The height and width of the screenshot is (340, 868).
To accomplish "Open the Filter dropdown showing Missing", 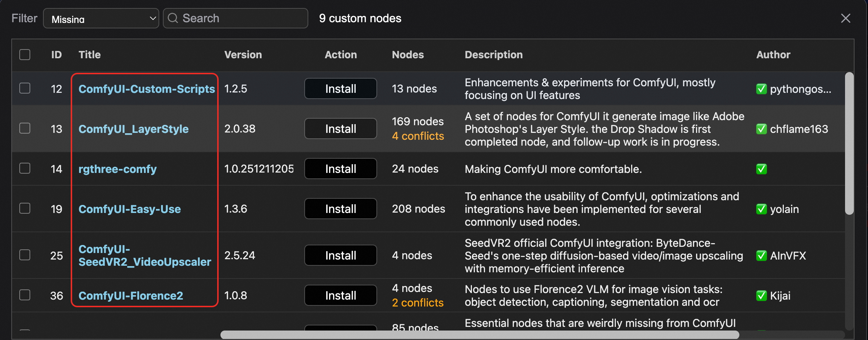I will pyautogui.click(x=101, y=18).
